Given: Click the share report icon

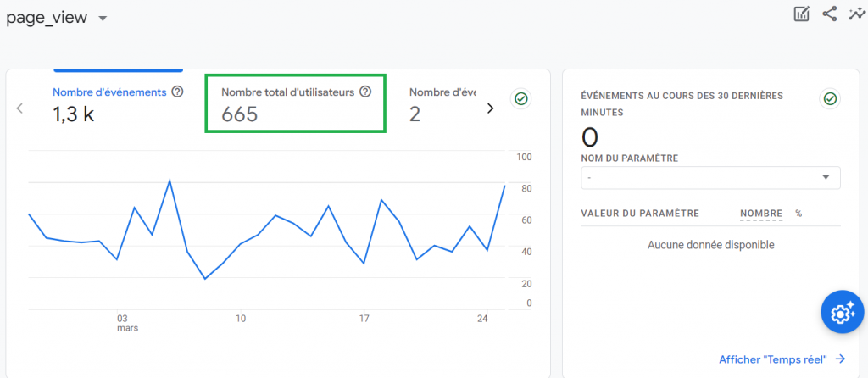Looking at the screenshot, I should pos(829,14).
